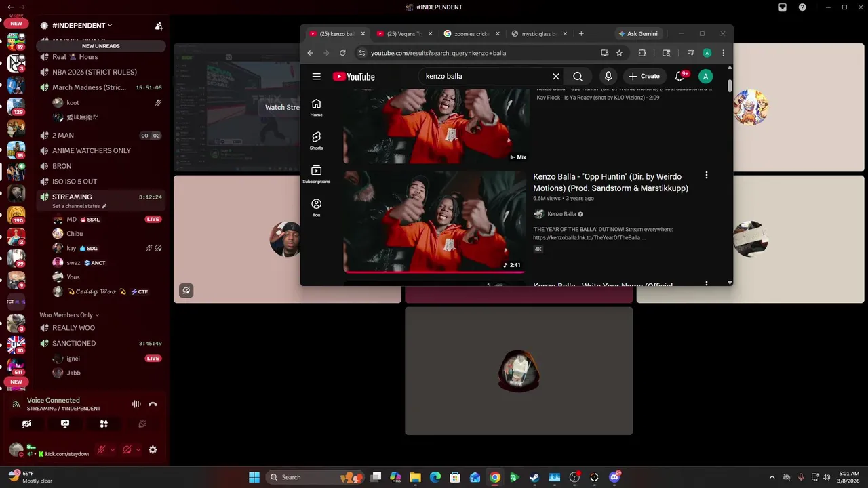The image size is (868, 488).
Task: Switch to the mystic glass Chrome tab
Action: point(540,33)
